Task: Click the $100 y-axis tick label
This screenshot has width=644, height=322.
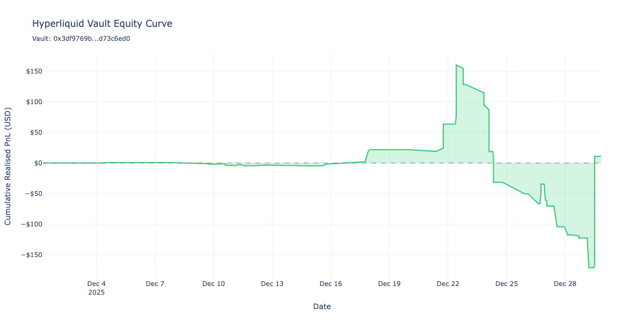Action: point(35,102)
